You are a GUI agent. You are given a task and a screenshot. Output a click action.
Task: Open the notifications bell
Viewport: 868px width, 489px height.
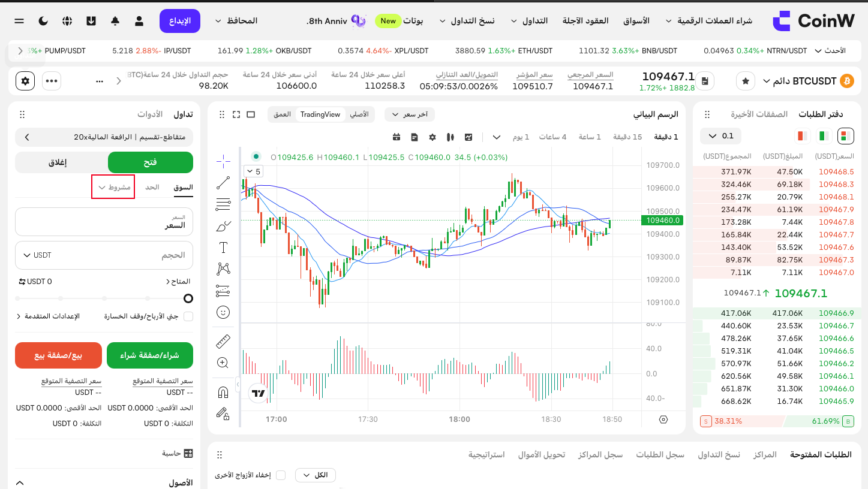pyautogui.click(x=115, y=21)
